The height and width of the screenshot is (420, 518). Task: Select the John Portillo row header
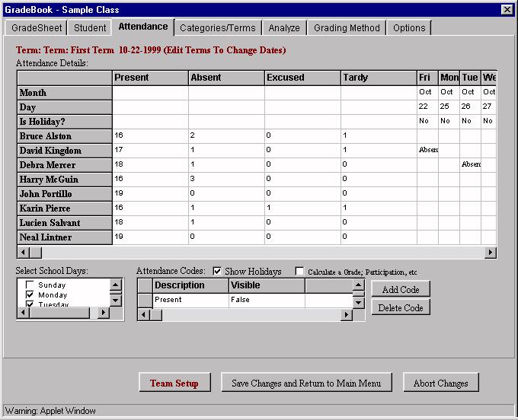(x=65, y=194)
